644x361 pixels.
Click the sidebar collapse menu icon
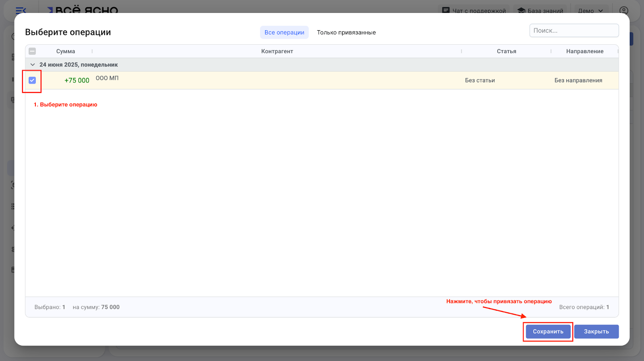21,10
